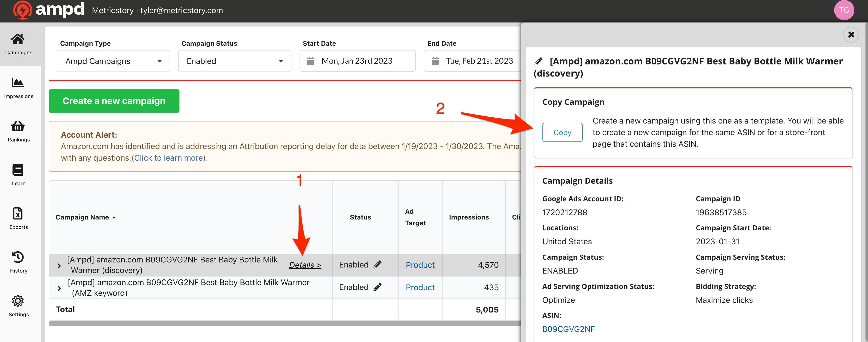Open Product link for AMZ keyword campaign
Screen dimensions: 868x342
pos(420,287)
